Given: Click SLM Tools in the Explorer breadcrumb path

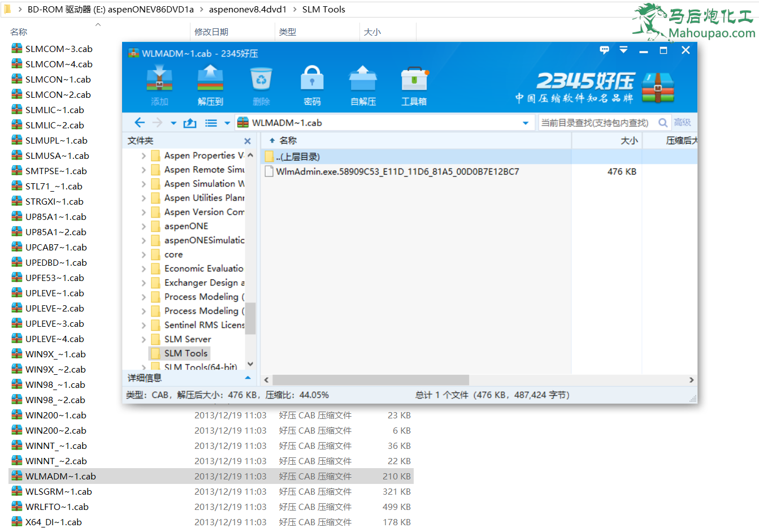Looking at the screenshot, I should (324, 9).
